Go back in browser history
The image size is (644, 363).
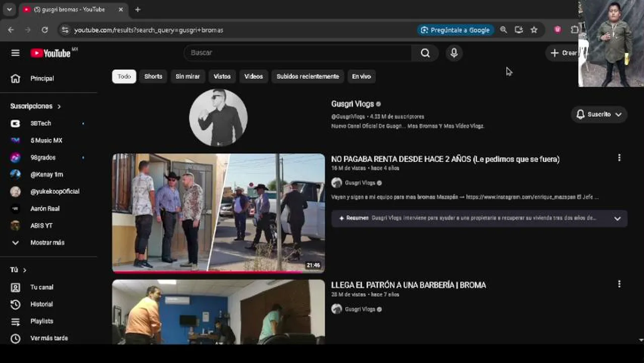11,30
